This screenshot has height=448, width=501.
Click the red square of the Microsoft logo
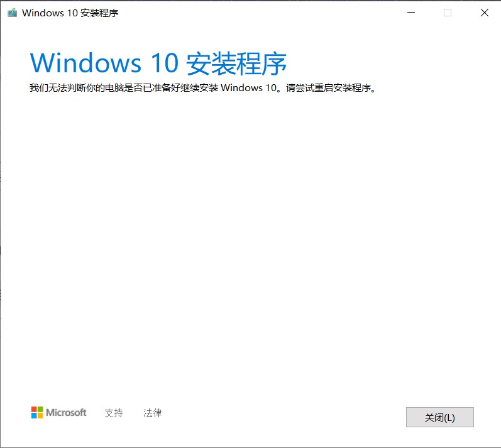pyautogui.click(x=34, y=409)
